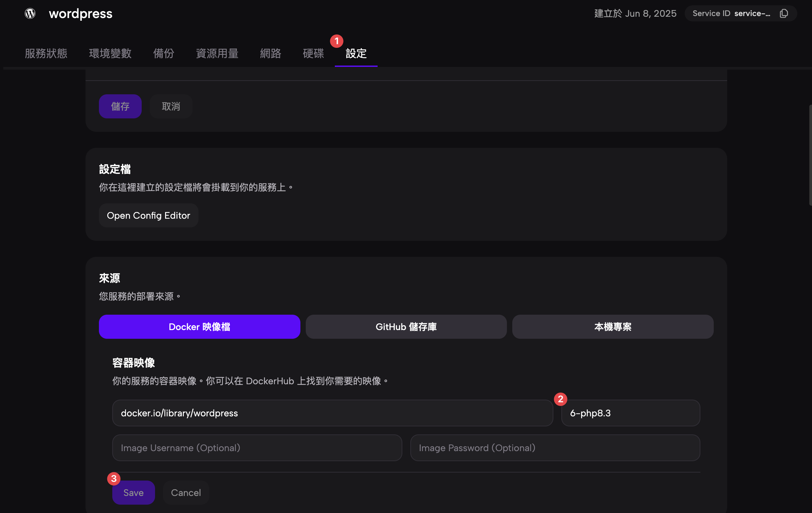Edit the 6-php8.3 tag field
Viewport: 812px width, 513px height.
click(x=630, y=413)
